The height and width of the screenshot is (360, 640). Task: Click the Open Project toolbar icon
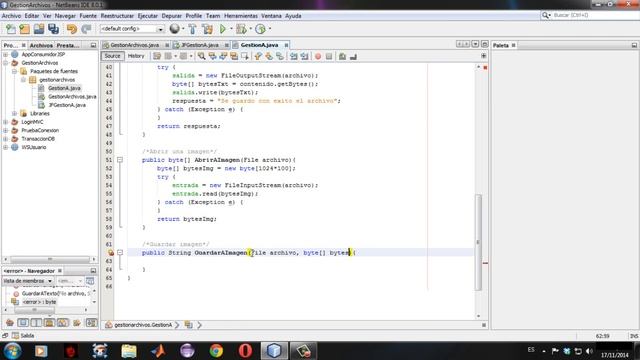[39, 29]
